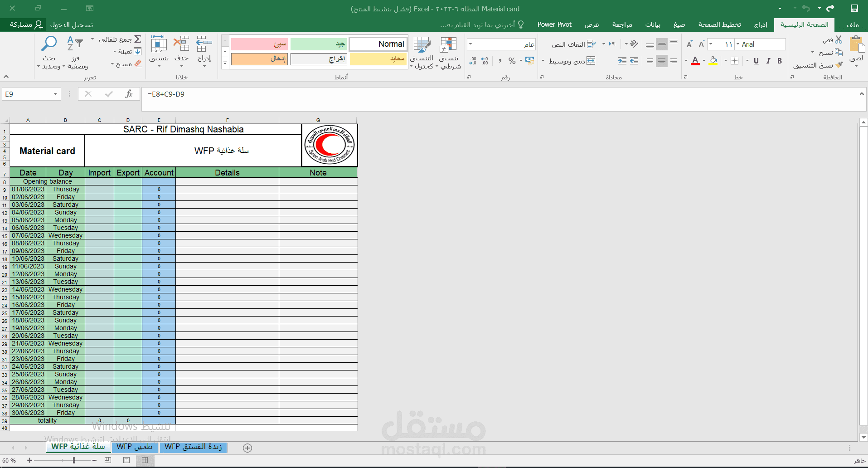Image resolution: width=868 pixels, height=468 pixels.
Task: Click the Insert Function fx button
Action: [129, 94]
